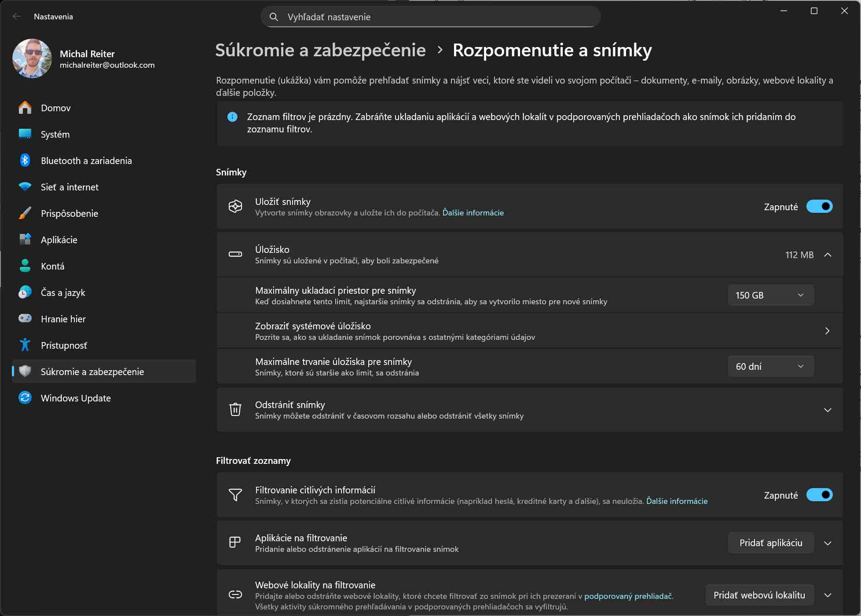This screenshot has width=861, height=616.
Task: Click the Pridať webovú lokalitu button
Action: (759, 595)
